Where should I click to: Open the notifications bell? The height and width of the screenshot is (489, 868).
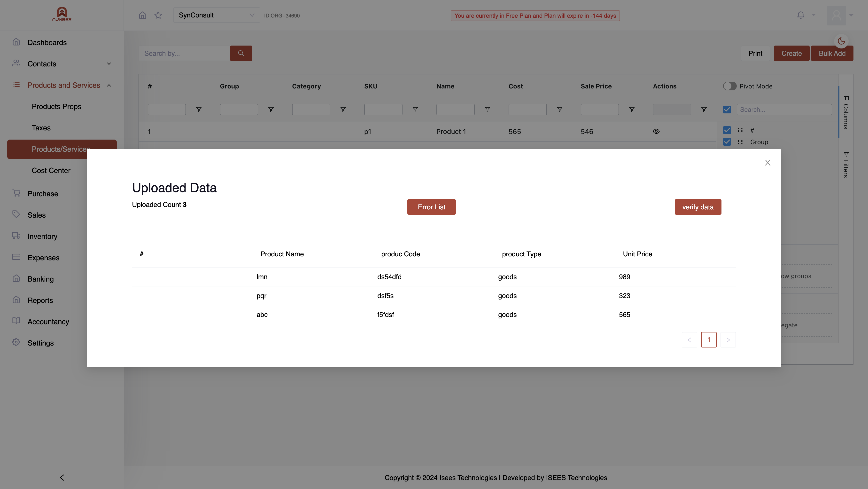801,15
